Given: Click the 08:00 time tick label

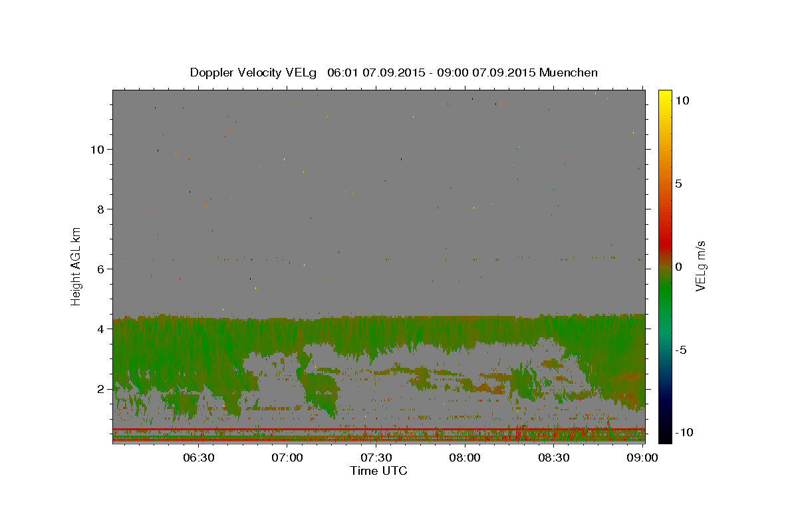Looking at the screenshot, I should click(465, 458).
